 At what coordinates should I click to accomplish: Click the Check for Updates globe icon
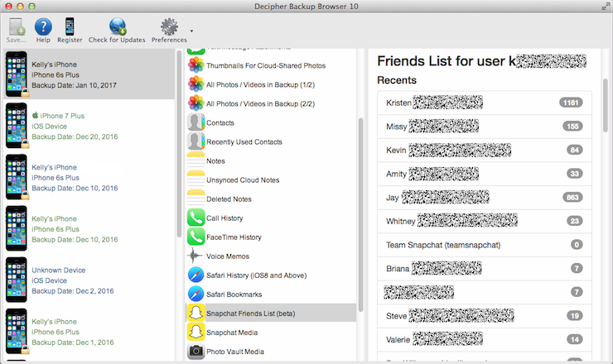(x=118, y=26)
